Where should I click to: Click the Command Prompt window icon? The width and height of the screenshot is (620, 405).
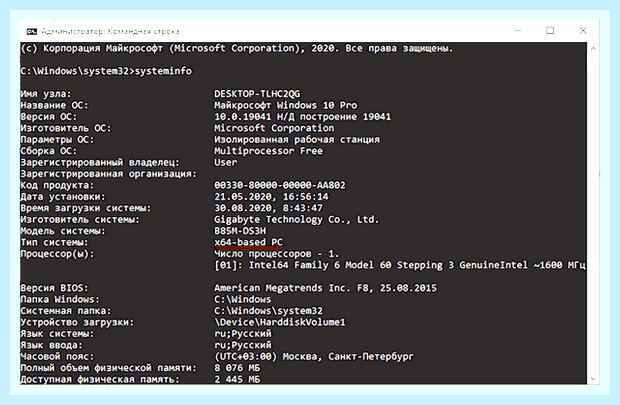32,31
